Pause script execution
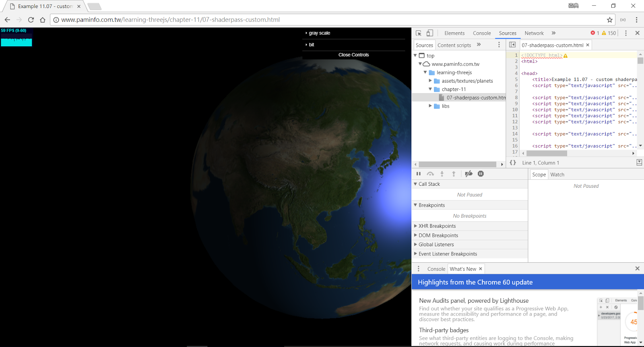The width and height of the screenshot is (644, 347). [x=419, y=174]
